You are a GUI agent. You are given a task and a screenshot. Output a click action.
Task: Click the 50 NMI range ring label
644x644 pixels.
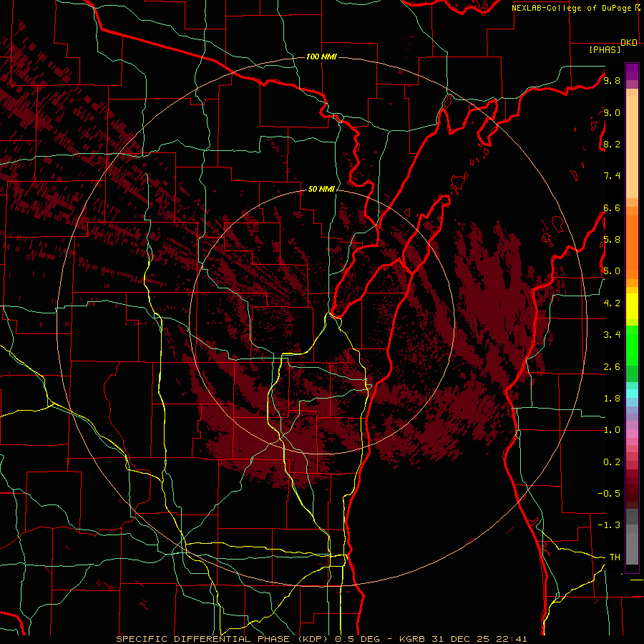[321, 189]
